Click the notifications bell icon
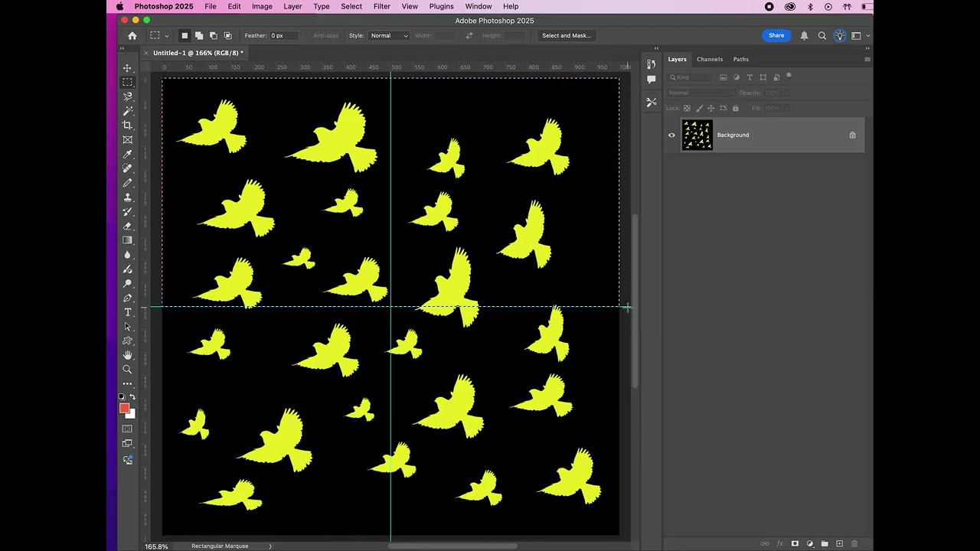980x551 pixels. (x=804, y=35)
